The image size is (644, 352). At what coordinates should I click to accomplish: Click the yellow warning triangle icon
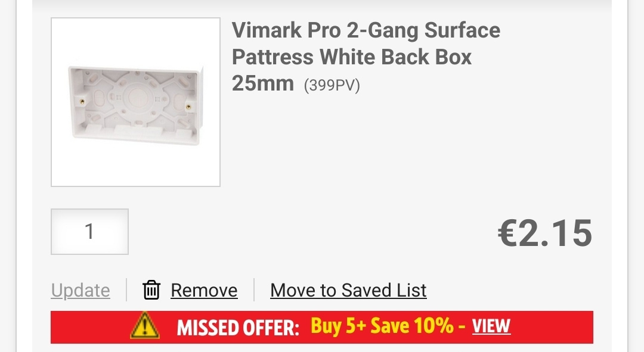[144, 326]
